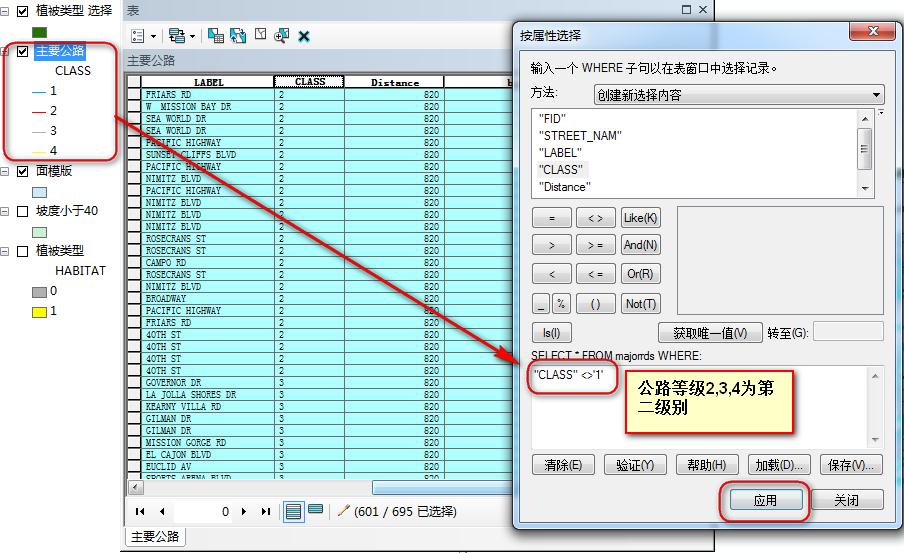Click the Related Tables icon
Viewport: 904px width, 553px height.
[176, 36]
